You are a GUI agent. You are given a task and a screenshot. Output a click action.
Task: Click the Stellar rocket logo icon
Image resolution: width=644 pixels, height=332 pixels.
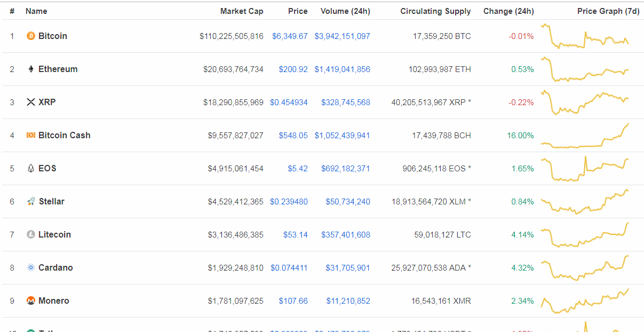click(x=31, y=202)
